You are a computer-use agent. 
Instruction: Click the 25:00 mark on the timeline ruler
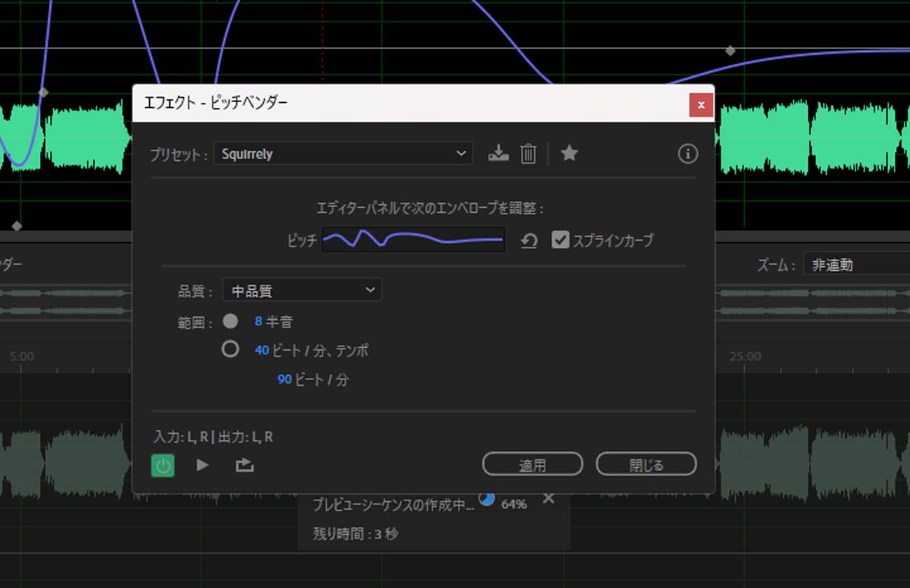tap(745, 356)
